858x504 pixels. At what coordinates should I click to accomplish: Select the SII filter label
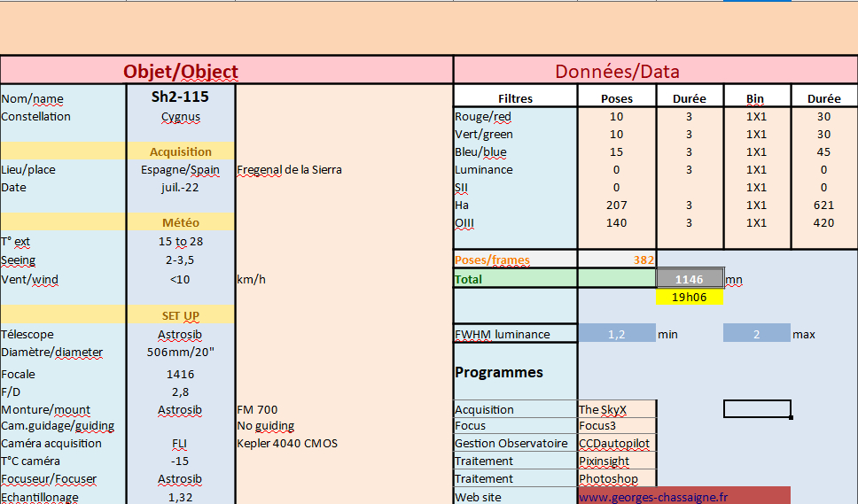(516, 188)
